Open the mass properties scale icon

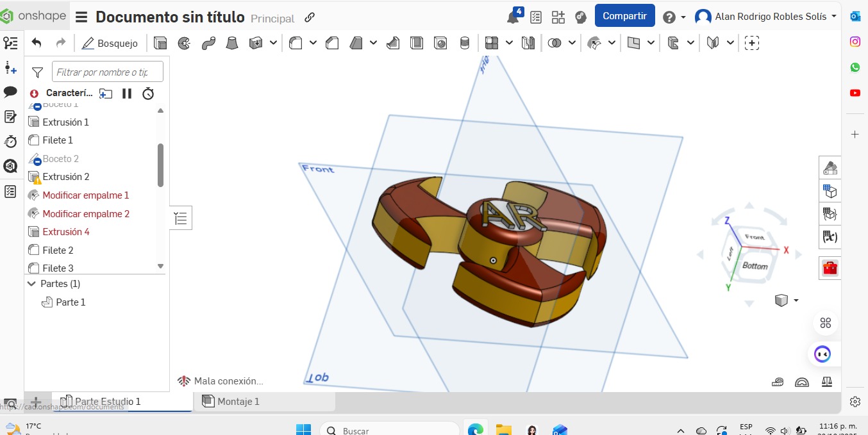(827, 382)
